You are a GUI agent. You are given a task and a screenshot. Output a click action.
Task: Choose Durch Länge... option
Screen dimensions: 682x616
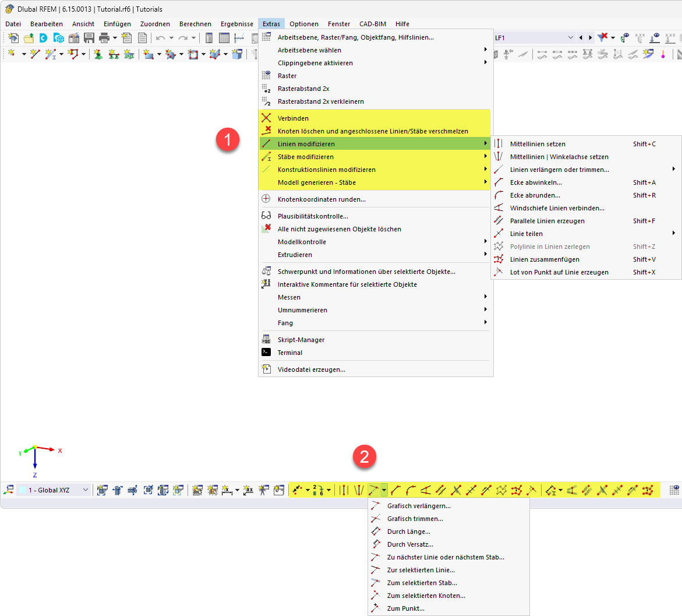(x=448, y=531)
